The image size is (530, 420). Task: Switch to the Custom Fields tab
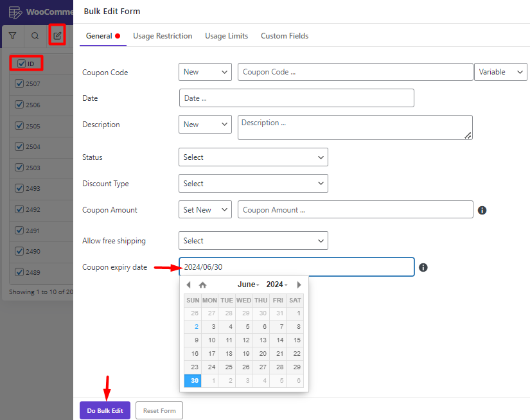coord(285,36)
